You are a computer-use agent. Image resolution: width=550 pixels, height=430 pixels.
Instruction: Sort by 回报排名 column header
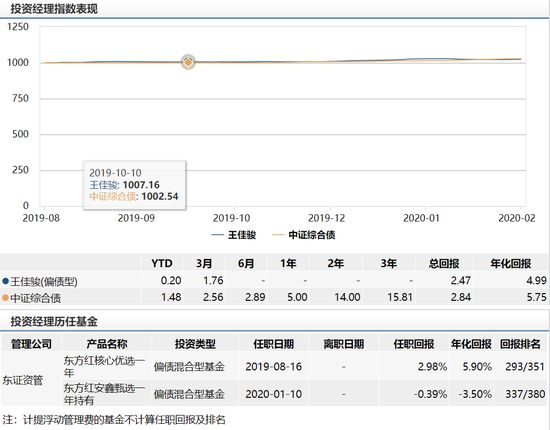[520, 344]
